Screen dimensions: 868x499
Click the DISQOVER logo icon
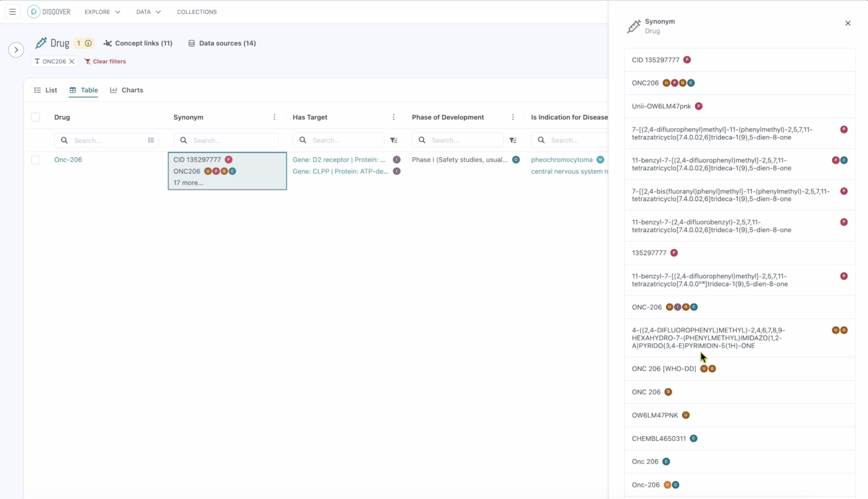pyautogui.click(x=34, y=12)
